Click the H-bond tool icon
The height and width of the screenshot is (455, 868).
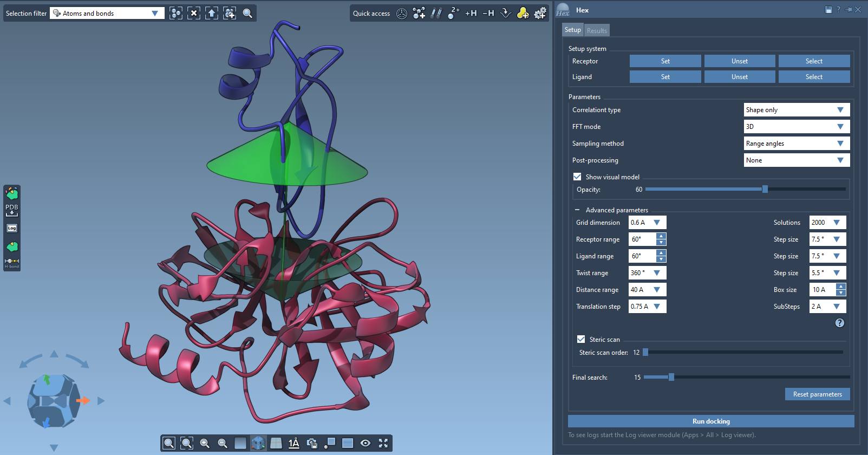pos(12,263)
